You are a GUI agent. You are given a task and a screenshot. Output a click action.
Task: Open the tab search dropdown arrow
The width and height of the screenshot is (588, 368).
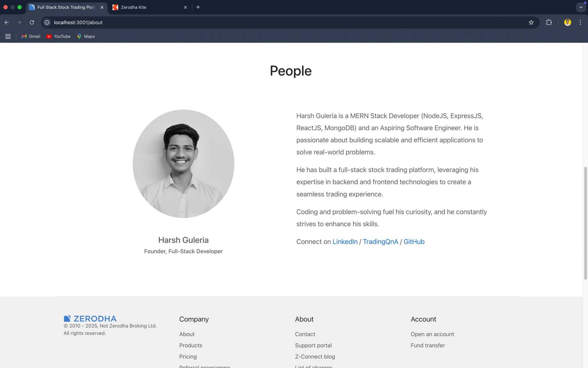coord(581,7)
